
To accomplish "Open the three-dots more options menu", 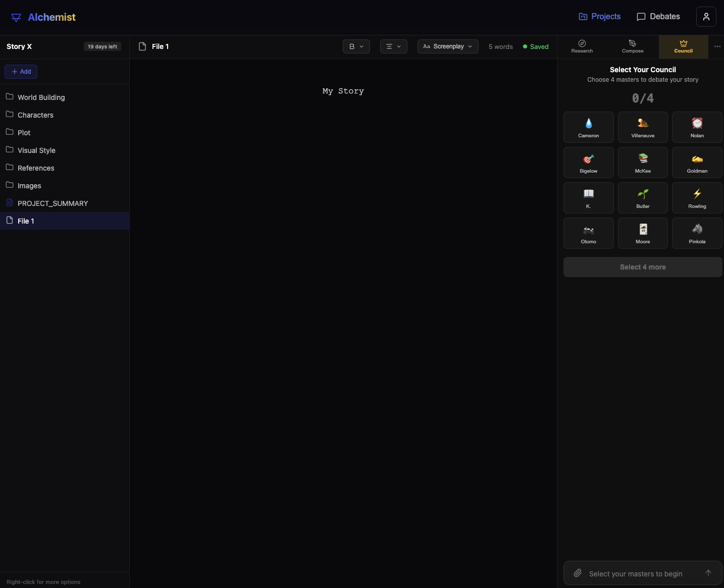I will pos(717,46).
